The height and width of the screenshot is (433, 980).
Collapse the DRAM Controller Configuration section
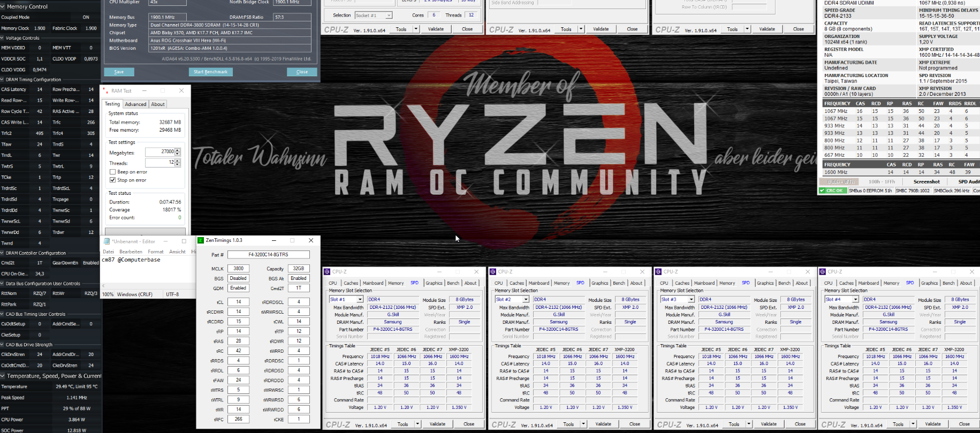[x=3, y=253]
